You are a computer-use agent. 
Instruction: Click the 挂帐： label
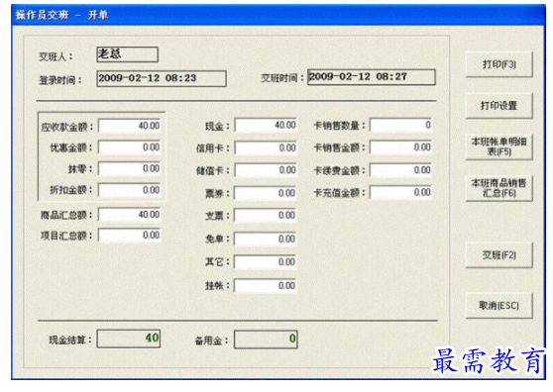pyautogui.click(x=217, y=286)
